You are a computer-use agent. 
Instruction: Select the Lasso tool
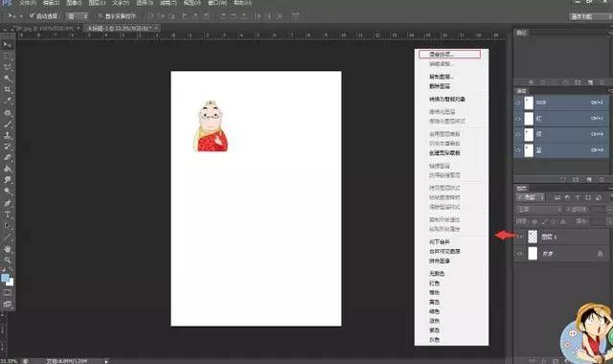8,67
